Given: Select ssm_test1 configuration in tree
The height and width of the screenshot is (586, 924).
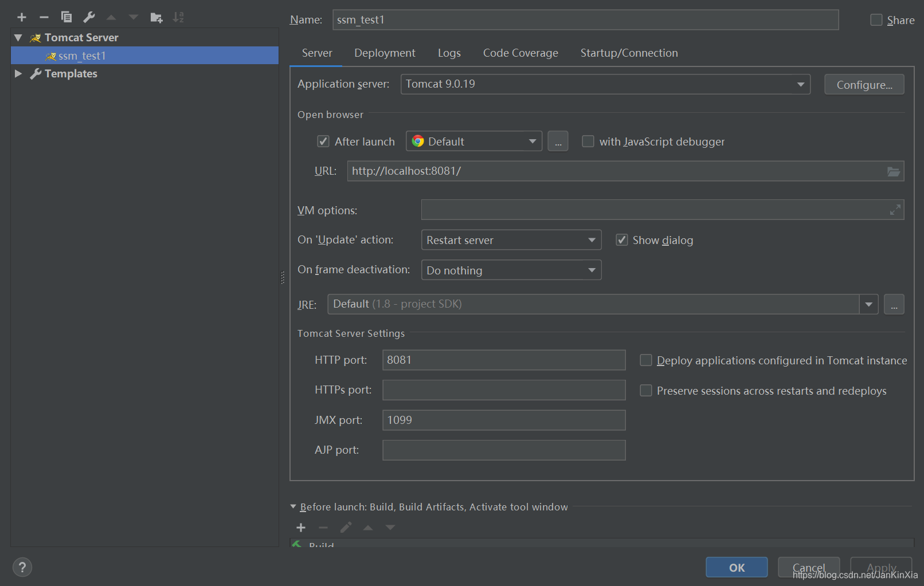Looking at the screenshot, I should pyautogui.click(x=144, y=56).
